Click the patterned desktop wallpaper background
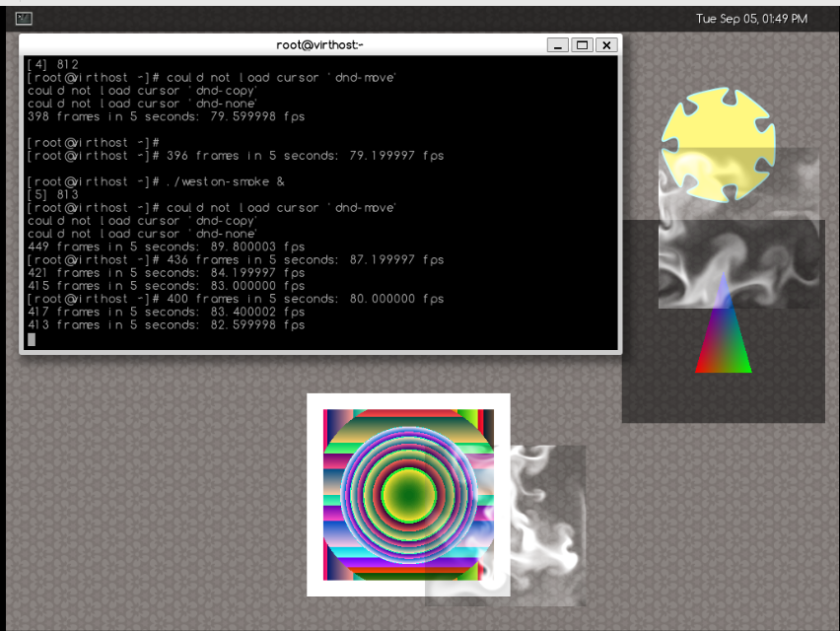Image resolution: width=840 pixels, height=631 pixels. [148, 493]
